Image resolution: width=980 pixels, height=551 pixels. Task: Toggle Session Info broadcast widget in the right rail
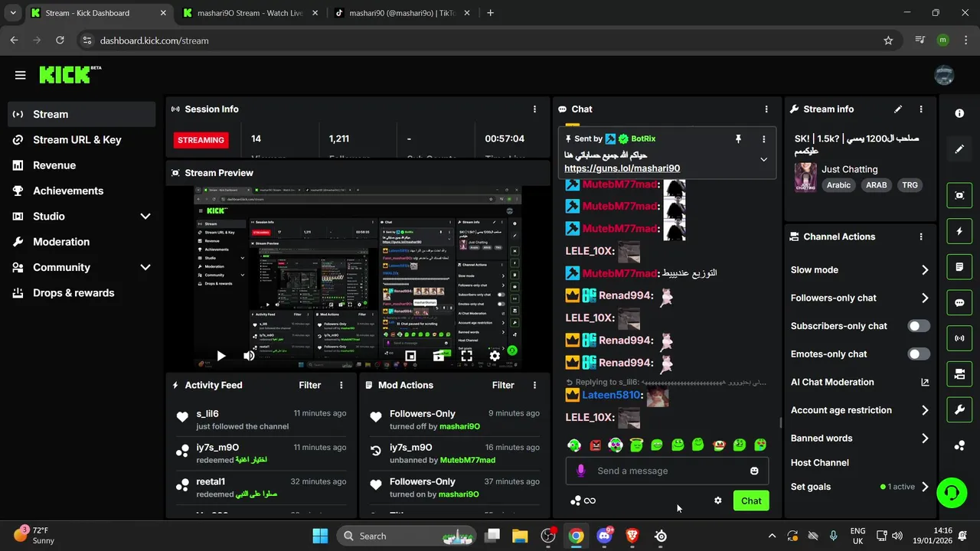click(x=959, y=338)
